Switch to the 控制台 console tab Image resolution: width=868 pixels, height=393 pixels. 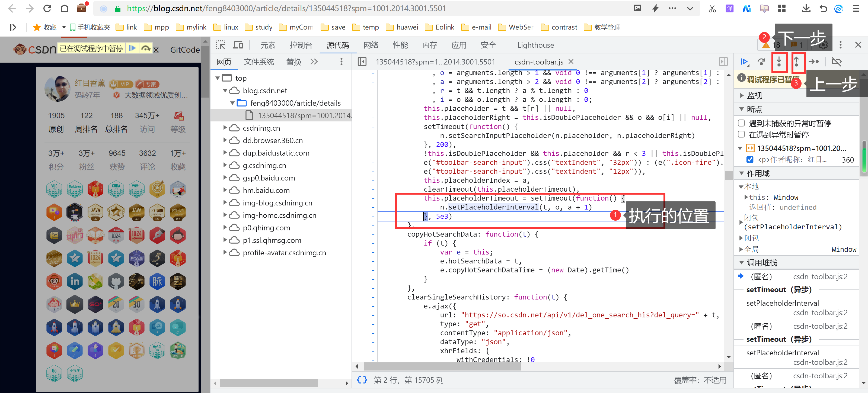(301, 45)
